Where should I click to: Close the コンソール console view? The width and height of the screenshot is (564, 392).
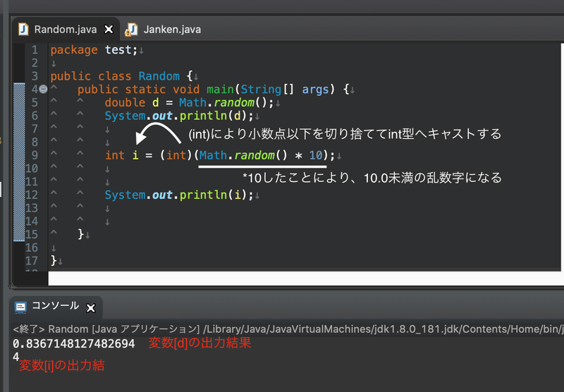click(91, 308)
